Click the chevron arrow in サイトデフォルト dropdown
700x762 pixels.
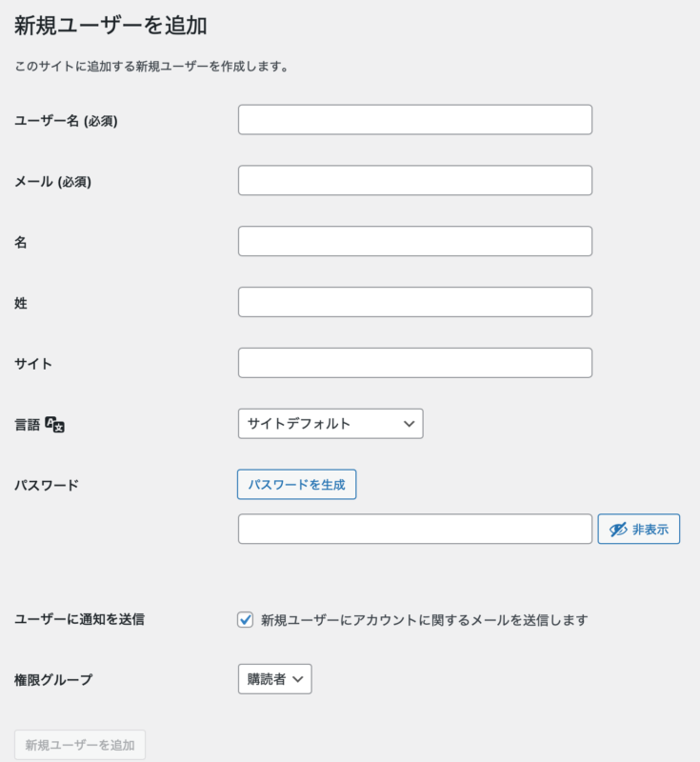click(x=409, y=424)
